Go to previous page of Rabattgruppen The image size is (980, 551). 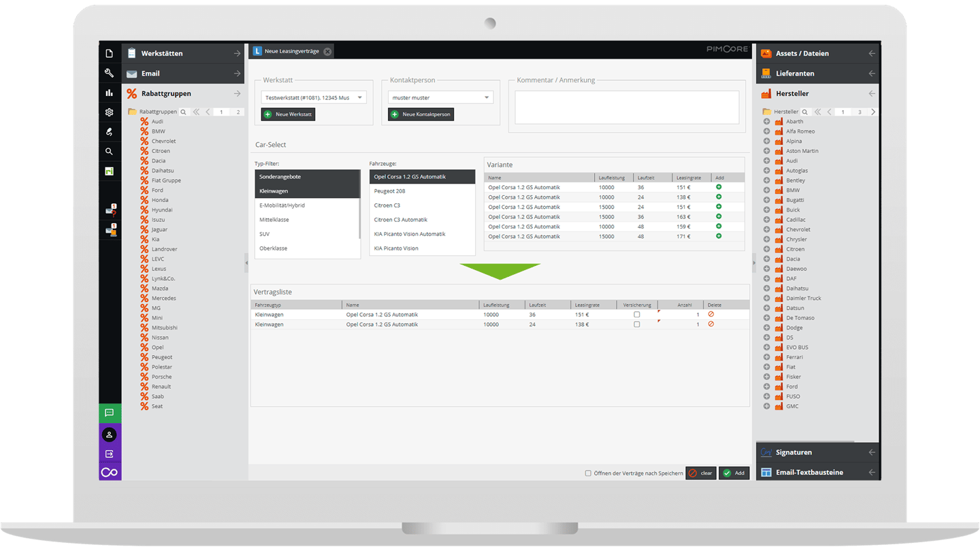click(208, 112)
